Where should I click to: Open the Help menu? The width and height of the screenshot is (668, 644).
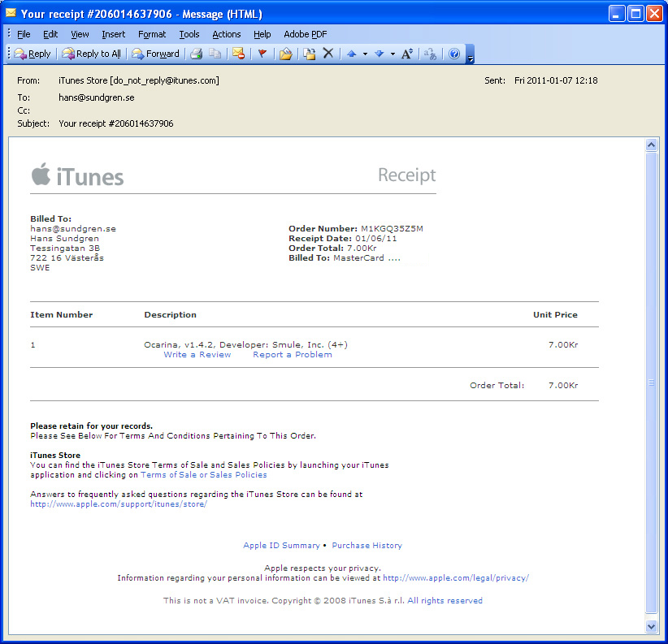tap(262, 34)
